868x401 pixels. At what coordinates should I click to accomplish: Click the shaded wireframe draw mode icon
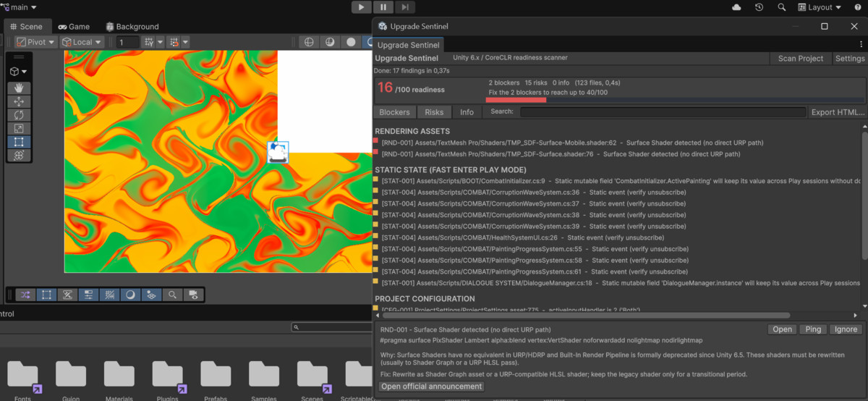coord(330,42)
